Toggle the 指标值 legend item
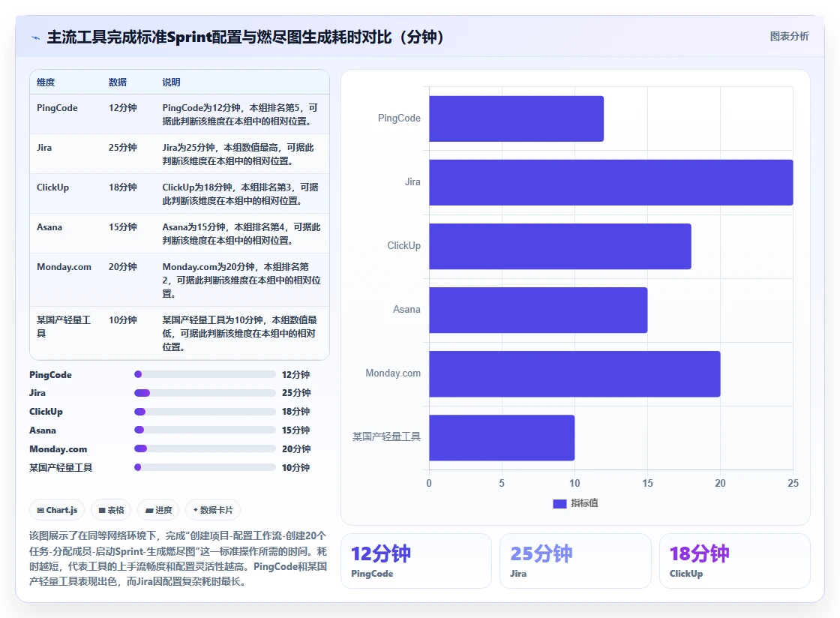 [x=576, y=503]
